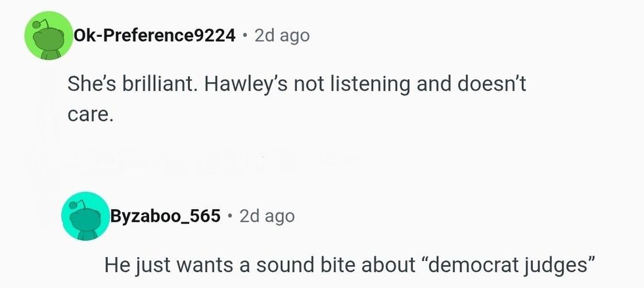
Task: Click Byzaboo_565's teal Snoo avatar
Action: click(85, 216)
